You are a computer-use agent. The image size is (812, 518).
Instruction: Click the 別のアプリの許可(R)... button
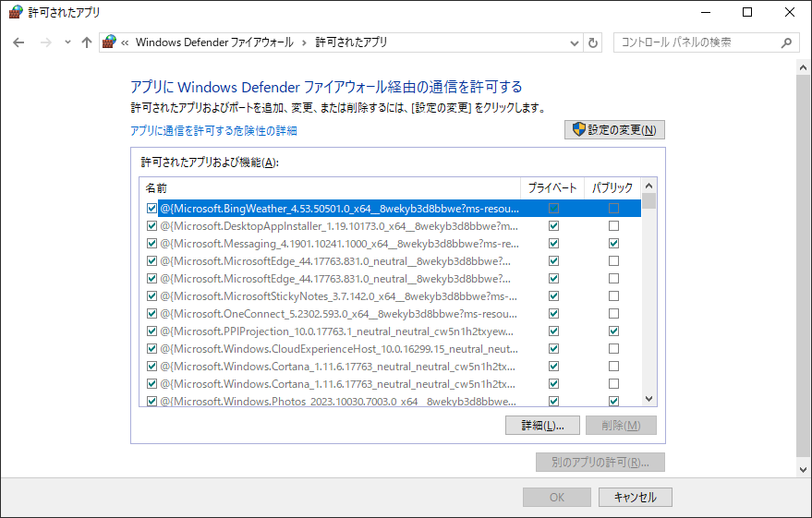(x=600, y=462)
